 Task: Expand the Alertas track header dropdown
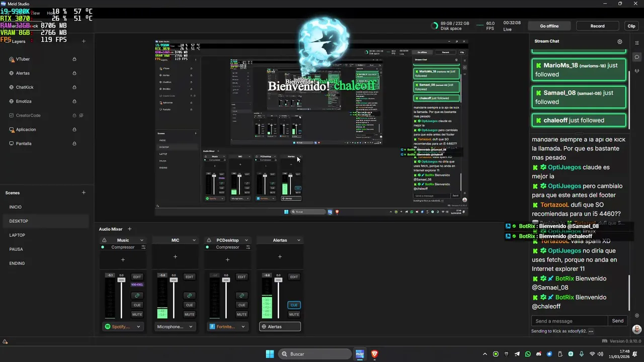coord(299,240)
